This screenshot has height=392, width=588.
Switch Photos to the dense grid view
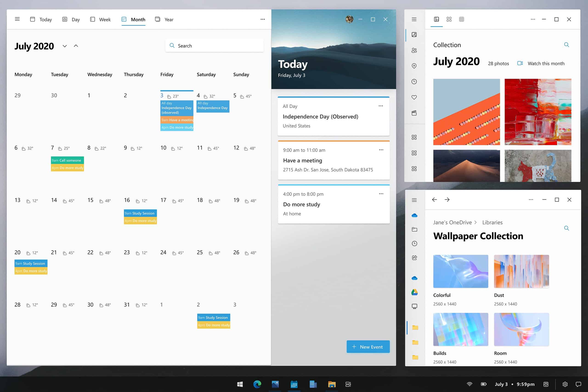pos(461,19)
